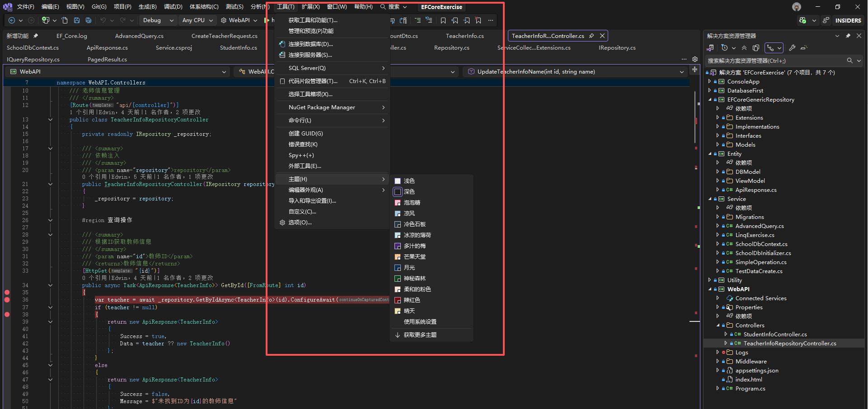868x409 pixels.
Task: Choose 使用系统设置 theme option
Action: pos(420,322)
